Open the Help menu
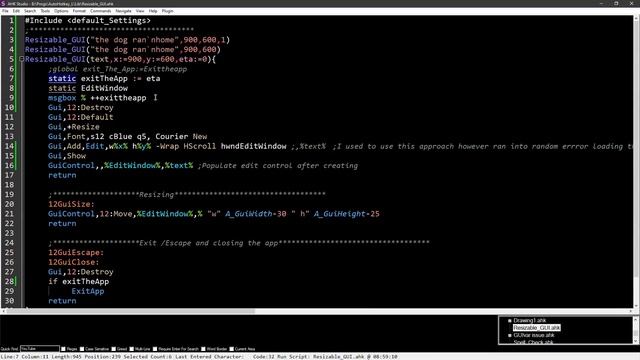Screen dimensions: 640x360 point(153,11)
